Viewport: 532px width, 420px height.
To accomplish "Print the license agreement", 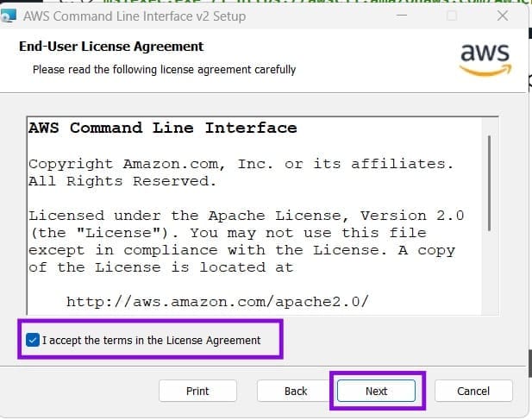I will click(x=197, y=391).
